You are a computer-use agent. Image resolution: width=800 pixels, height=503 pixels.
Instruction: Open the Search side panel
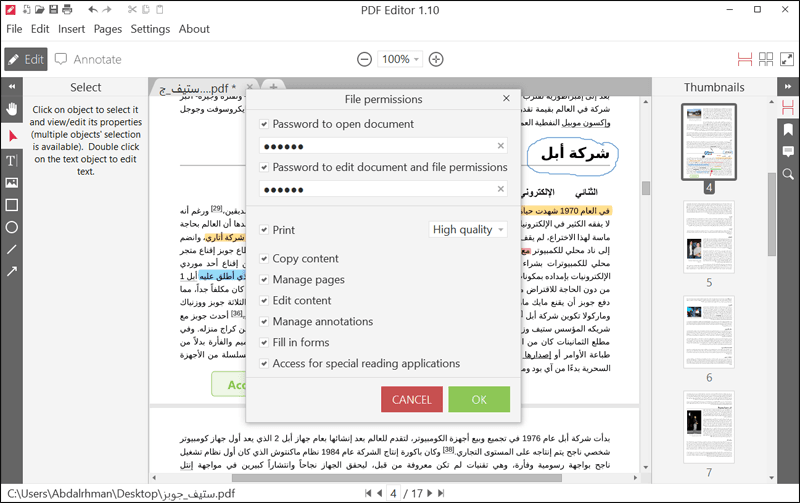pos(788,174)
